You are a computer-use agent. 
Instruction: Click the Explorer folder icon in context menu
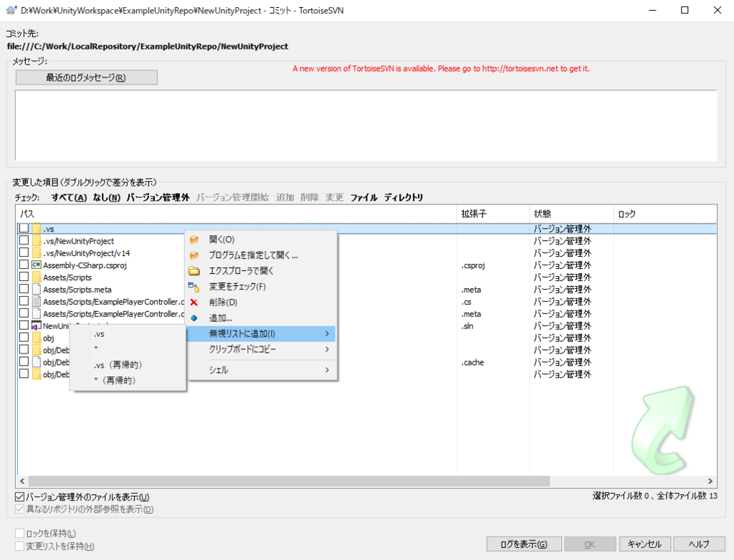tap(194, 271)
